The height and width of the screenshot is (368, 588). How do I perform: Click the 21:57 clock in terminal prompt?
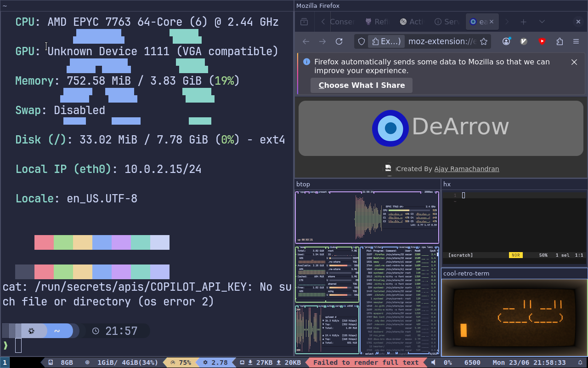[x=121, y=331]
